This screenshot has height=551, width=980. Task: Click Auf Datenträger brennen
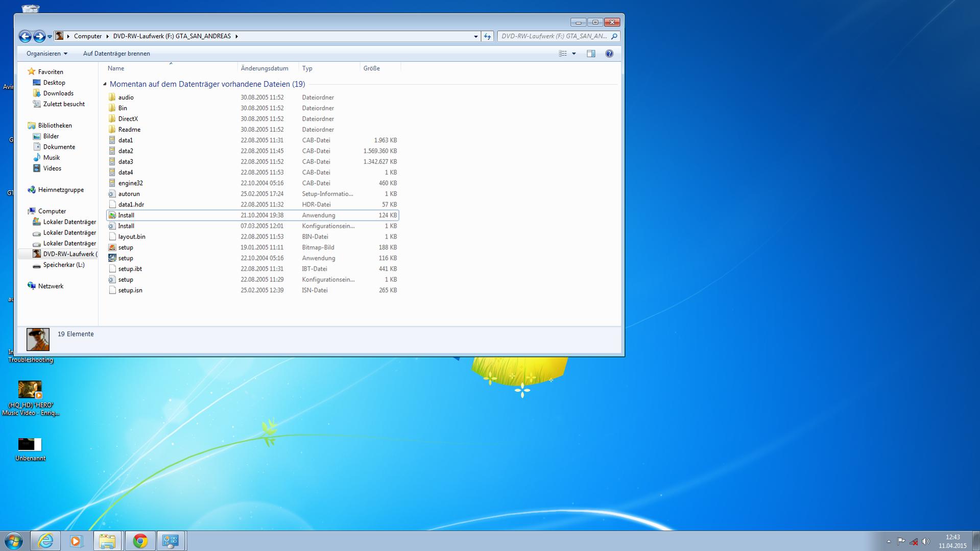tap(116, 54)
